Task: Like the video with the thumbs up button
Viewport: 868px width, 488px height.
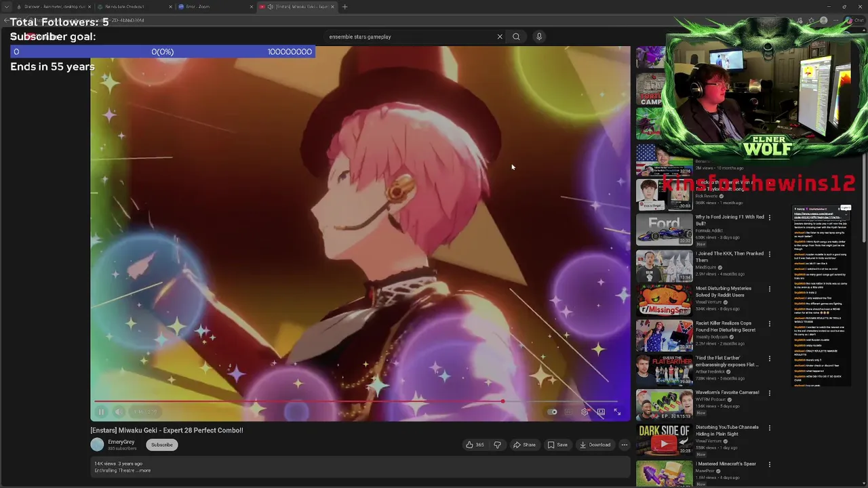Action: [475, 445]
